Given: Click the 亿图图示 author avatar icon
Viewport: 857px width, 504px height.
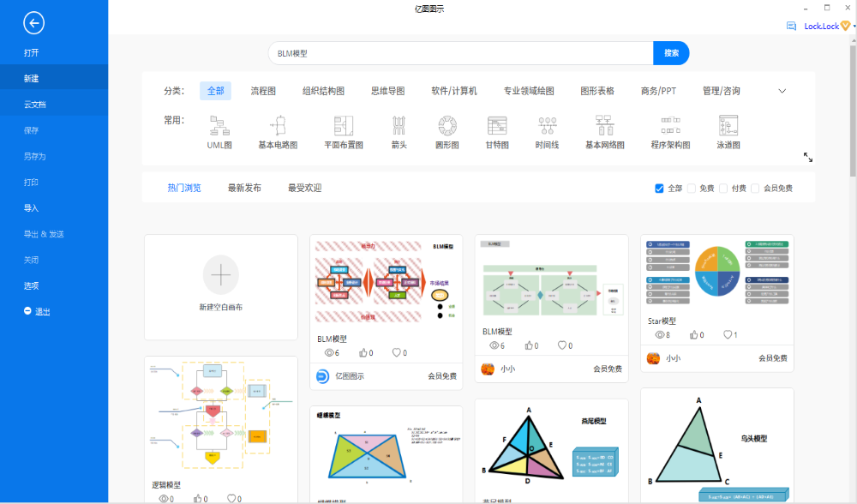Looking at the screenshot, I should 322,376.
